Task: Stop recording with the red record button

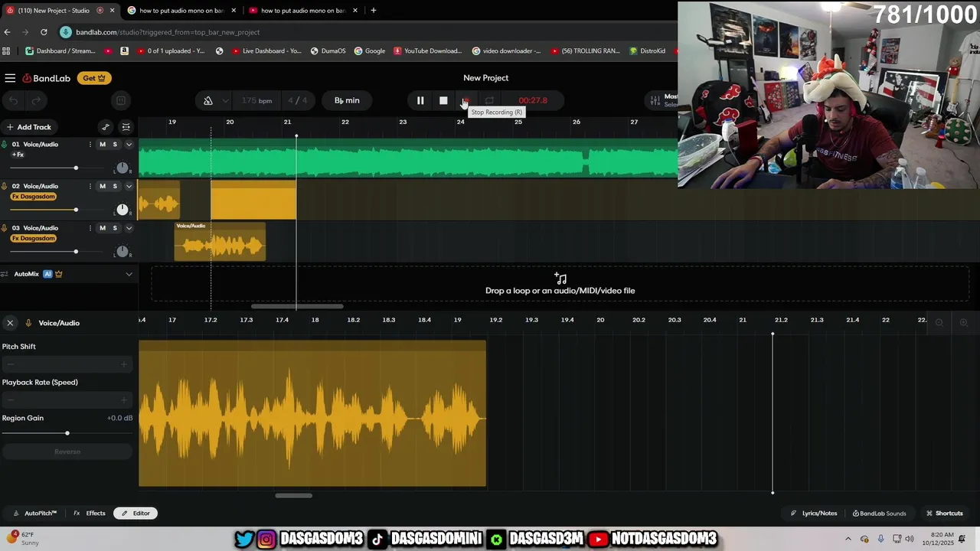Action: tap(465, 100)
